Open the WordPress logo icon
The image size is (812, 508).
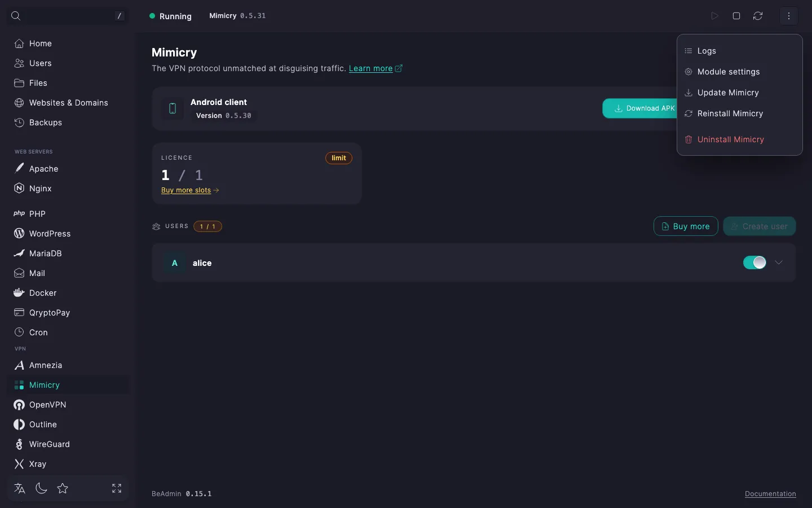pyautogui.click(x=19, y=234)
